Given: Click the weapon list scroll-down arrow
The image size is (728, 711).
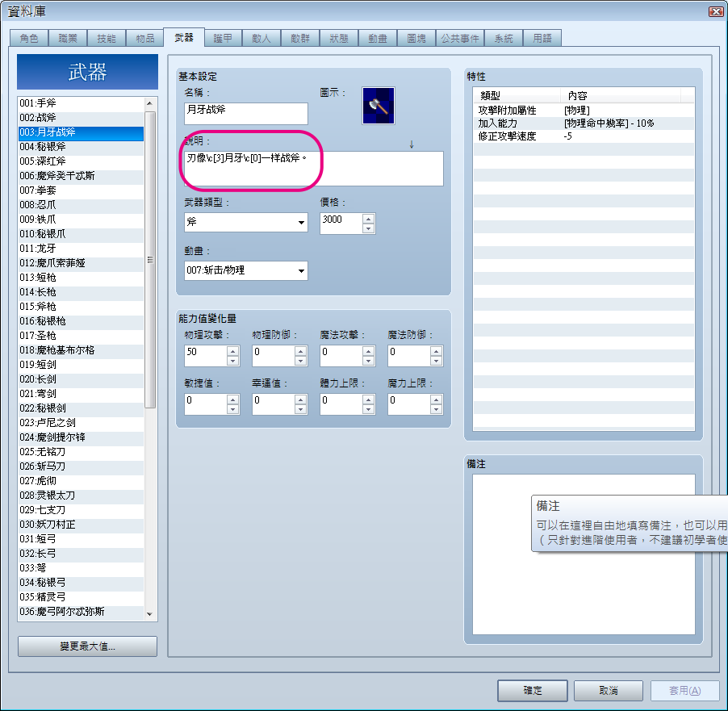Looking at the screenshot, I should pos(149,614).
